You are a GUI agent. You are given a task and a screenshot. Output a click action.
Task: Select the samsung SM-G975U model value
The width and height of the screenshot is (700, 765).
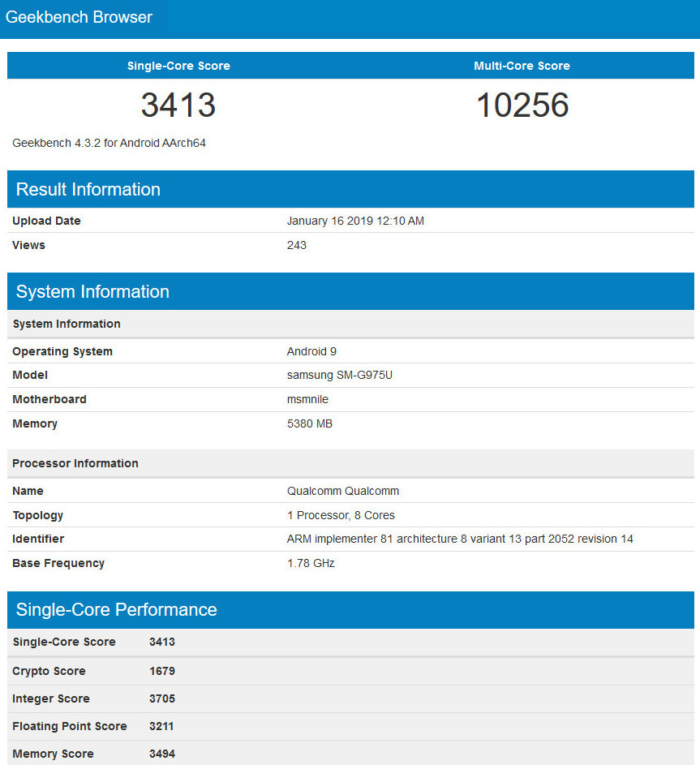340,375
